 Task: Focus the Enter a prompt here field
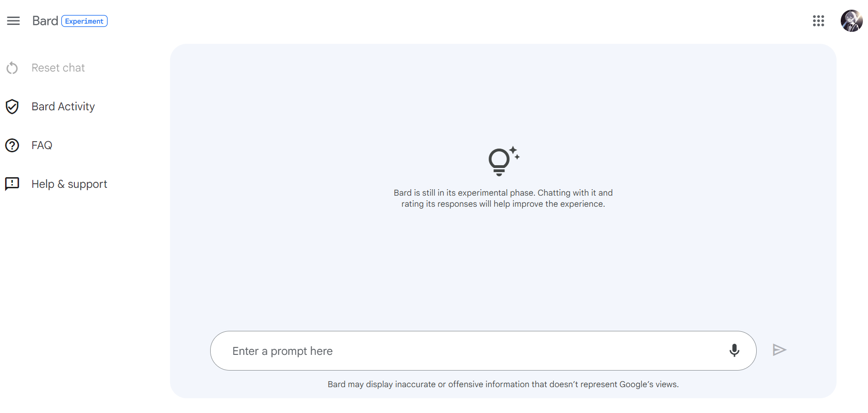coord(483,351)
